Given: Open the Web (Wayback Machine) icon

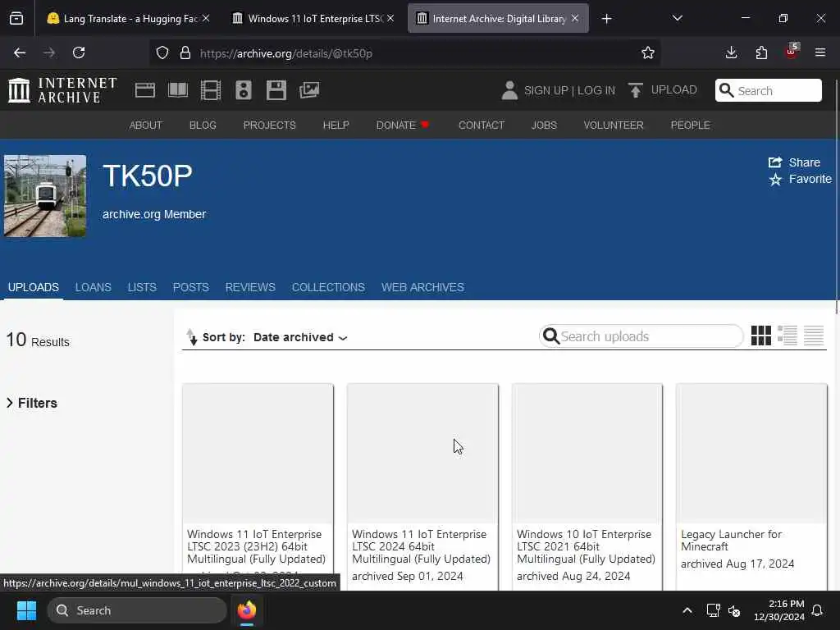Looking at the screenshot, I should click(144, 90).
